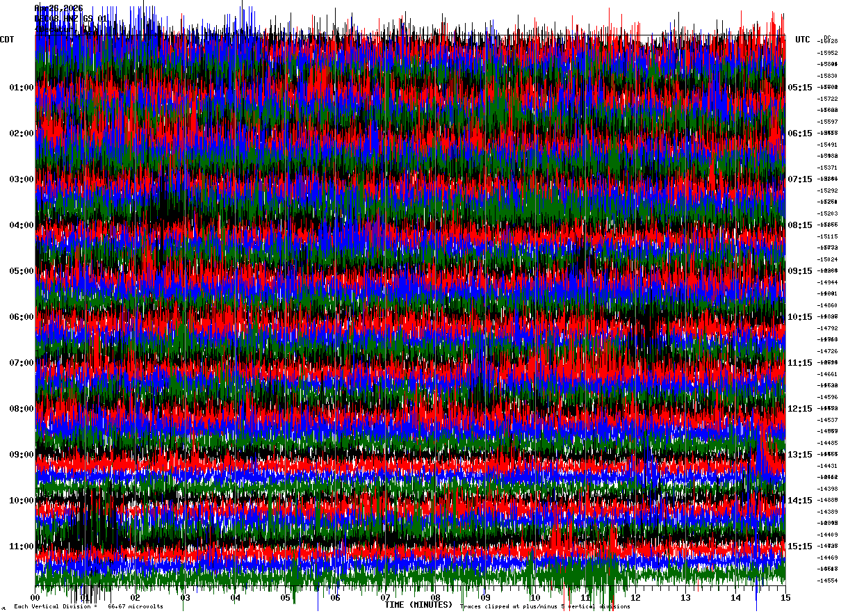Click the 13:15 UTC row label
This screenshot has width=841, height=616.
click(x=800, y=455)
